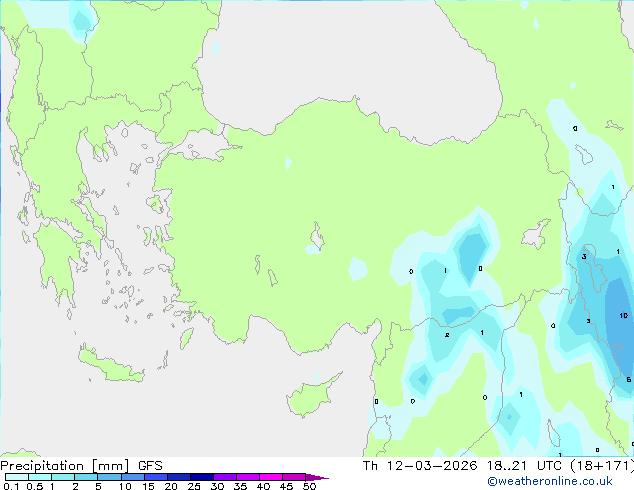
Task: Click the island of Crete on the map
Action: click(x=111, y=364)
